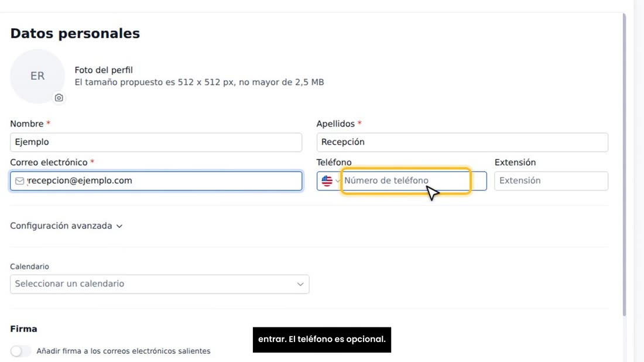Expand Configuración avanzada section
This screenshot has width=644, height=362.
(x=66, y=226)
